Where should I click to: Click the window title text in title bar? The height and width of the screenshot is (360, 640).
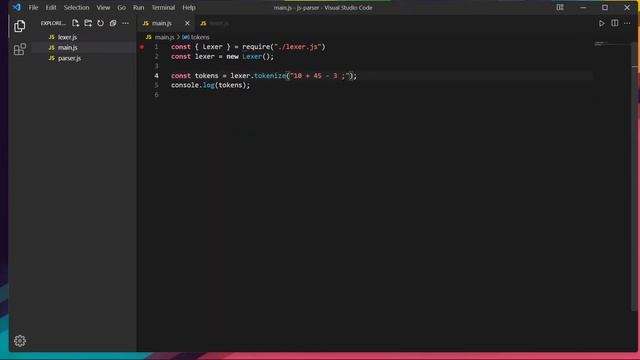coord(323,7)
